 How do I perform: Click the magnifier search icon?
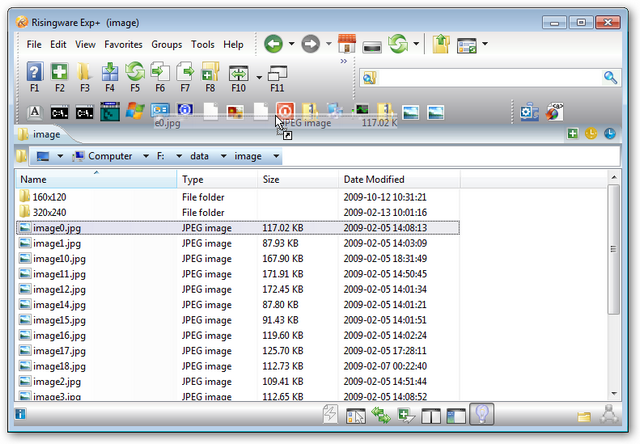pyautogui.click(x=610, y=77)
